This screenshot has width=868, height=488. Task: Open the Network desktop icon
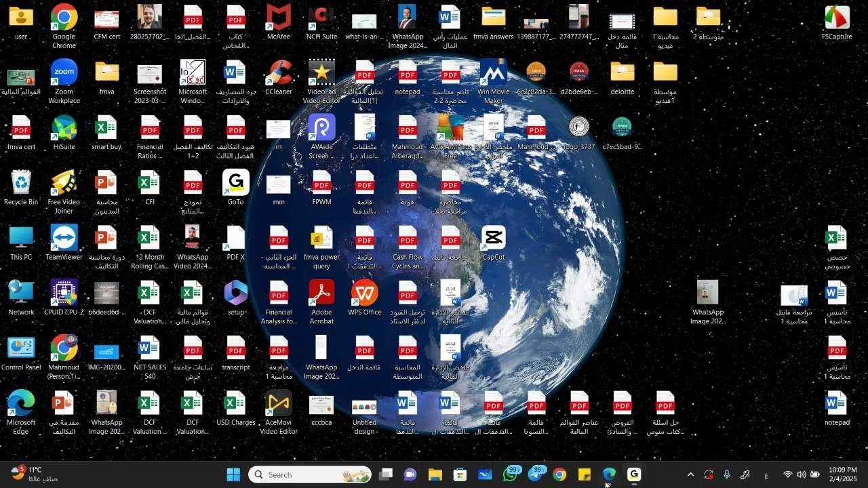tap(21, 298)
